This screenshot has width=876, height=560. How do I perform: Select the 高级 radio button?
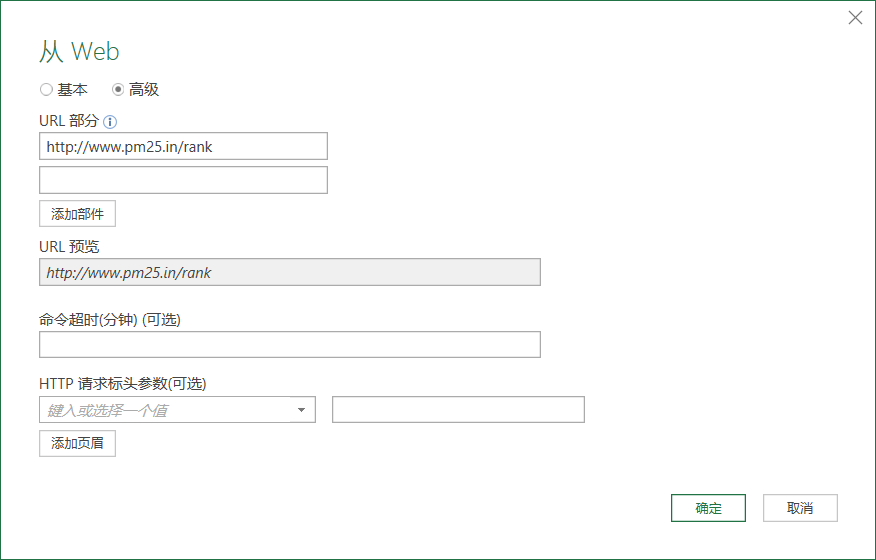click(x=118, y=89)
